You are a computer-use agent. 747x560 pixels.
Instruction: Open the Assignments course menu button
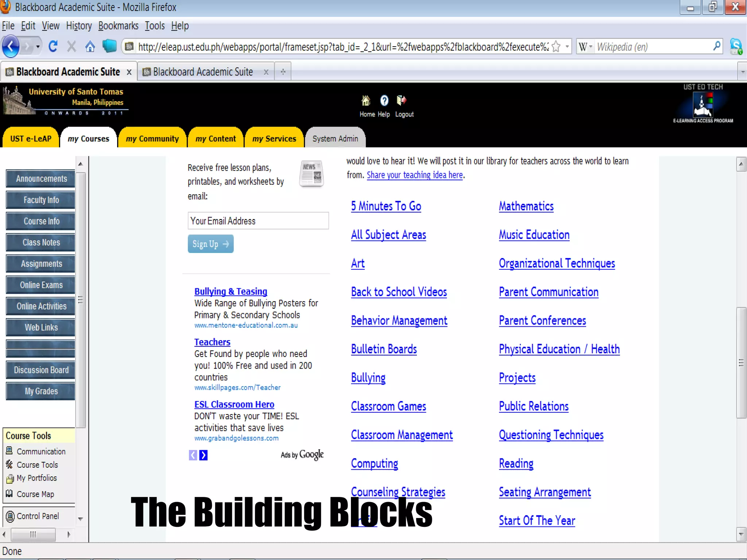pos(41,264)
